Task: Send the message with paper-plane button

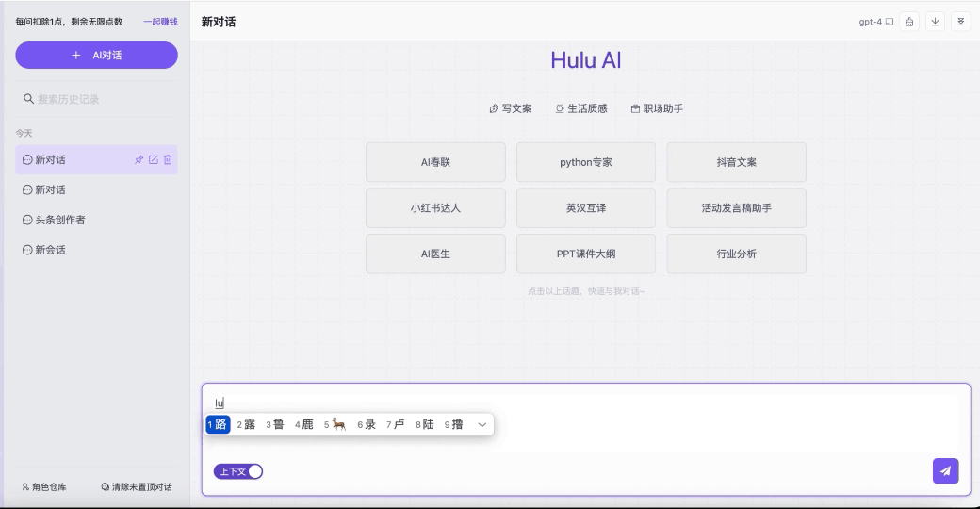Action: pos(946,471)
